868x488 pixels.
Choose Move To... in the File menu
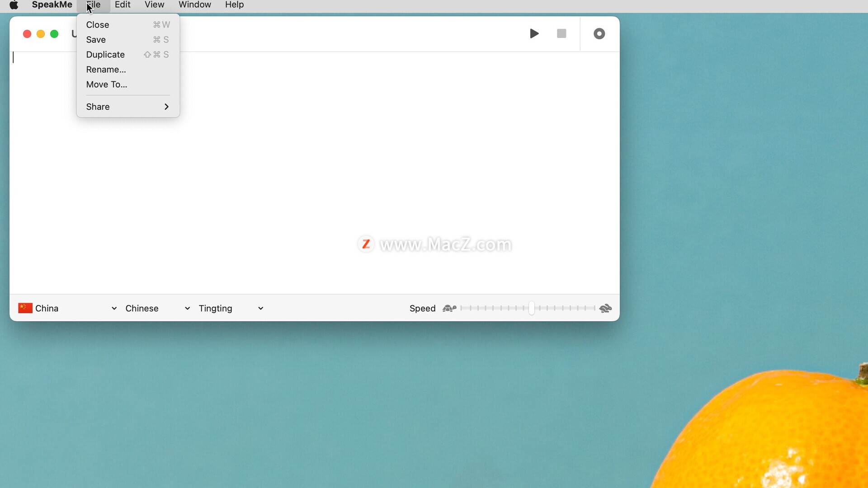[x=128, y=84]
